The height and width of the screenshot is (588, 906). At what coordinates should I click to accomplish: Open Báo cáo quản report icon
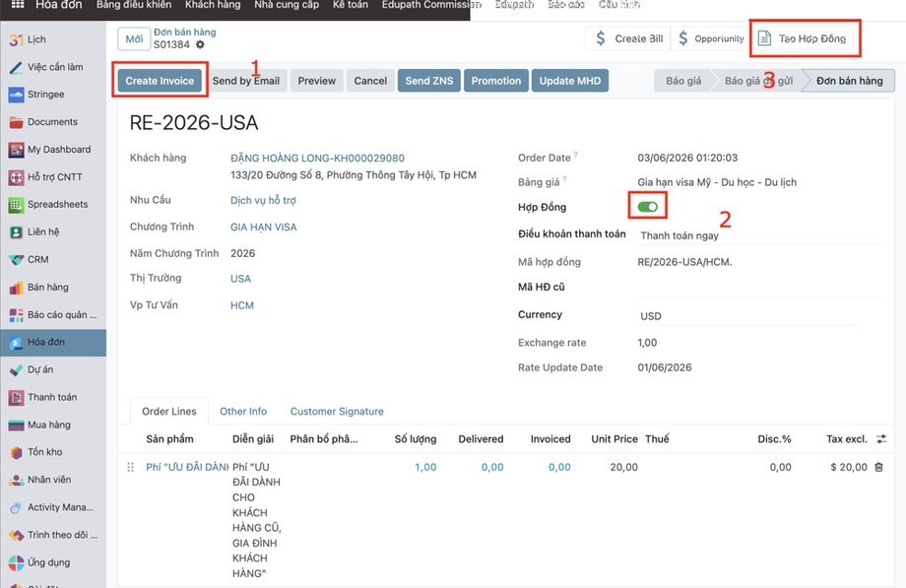pyautogui.click(x=16, y=314)
